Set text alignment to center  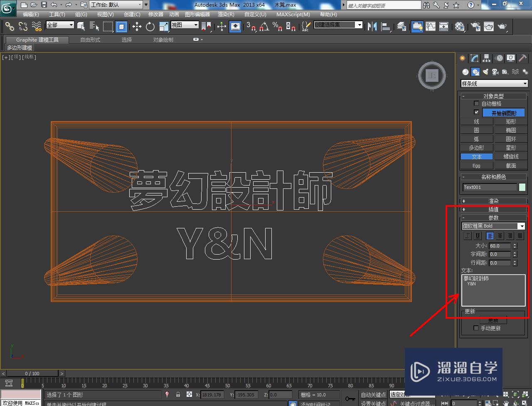coord(500,236)
